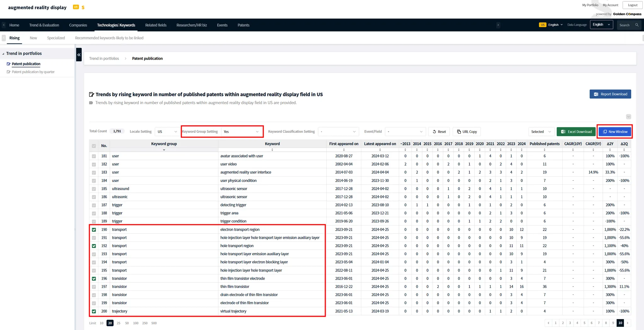The height and width of the screenshot is (330, 644).
Task: Open the Keyword Group Setting dropdown
Action: click(241, 132)
